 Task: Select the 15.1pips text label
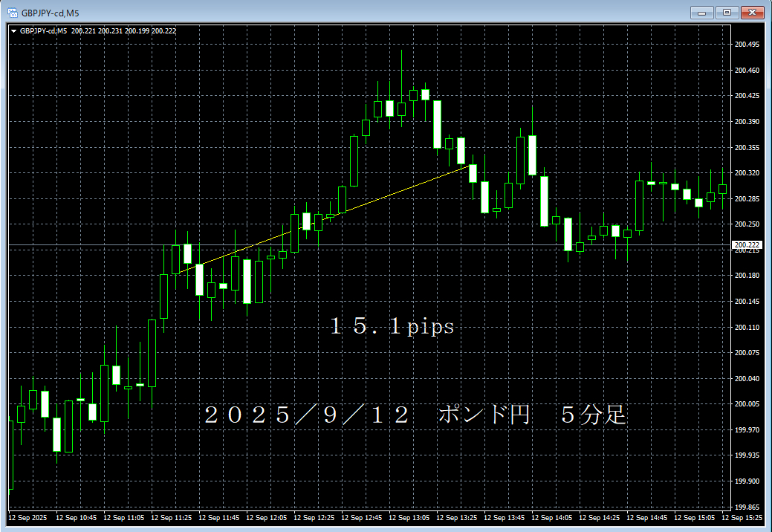(392, 326)
